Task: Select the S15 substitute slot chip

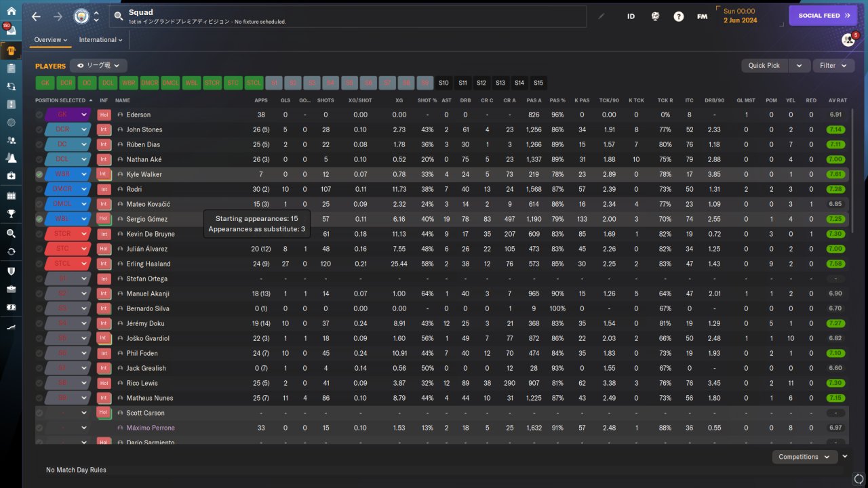Action: 538,83
